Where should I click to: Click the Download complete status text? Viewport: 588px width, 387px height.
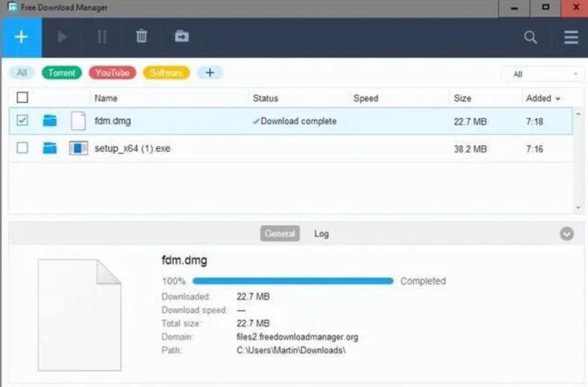point(298,121)
